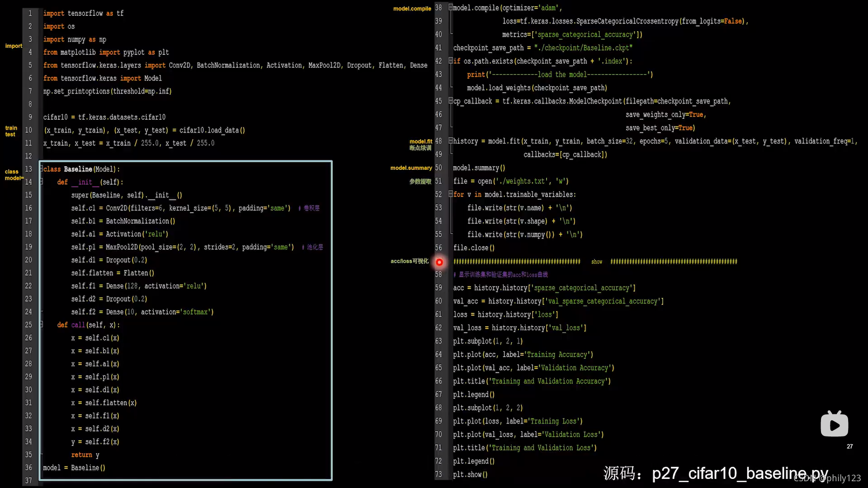
Task: Click 'plt.plot(acc, label='Training Accuracy')' line
Action: (x=523, y=354)
